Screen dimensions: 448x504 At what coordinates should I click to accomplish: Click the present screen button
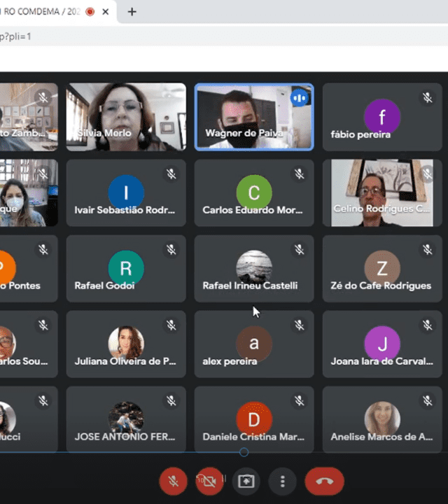tap(246, 481)
